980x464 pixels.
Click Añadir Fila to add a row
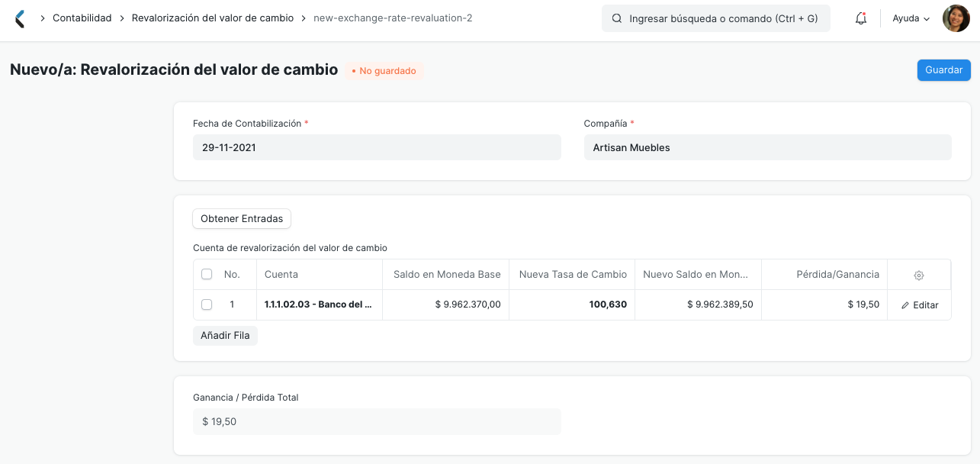pyautogui.click(x=225, y=335)
